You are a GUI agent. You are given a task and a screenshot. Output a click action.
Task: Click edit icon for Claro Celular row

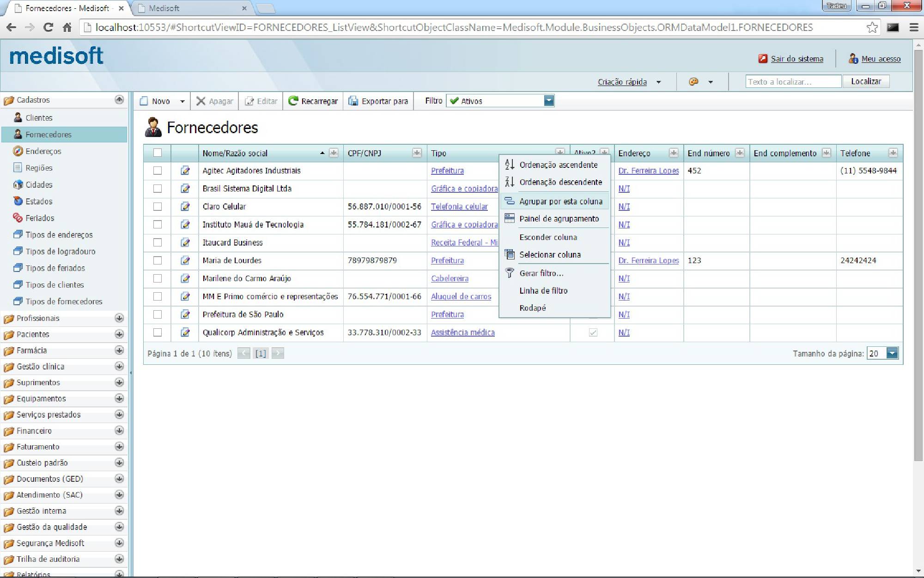click(x=185, y=207)
